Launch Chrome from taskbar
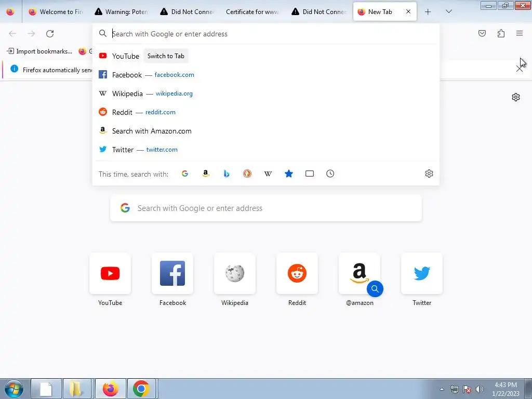 (x=141, y=389)
